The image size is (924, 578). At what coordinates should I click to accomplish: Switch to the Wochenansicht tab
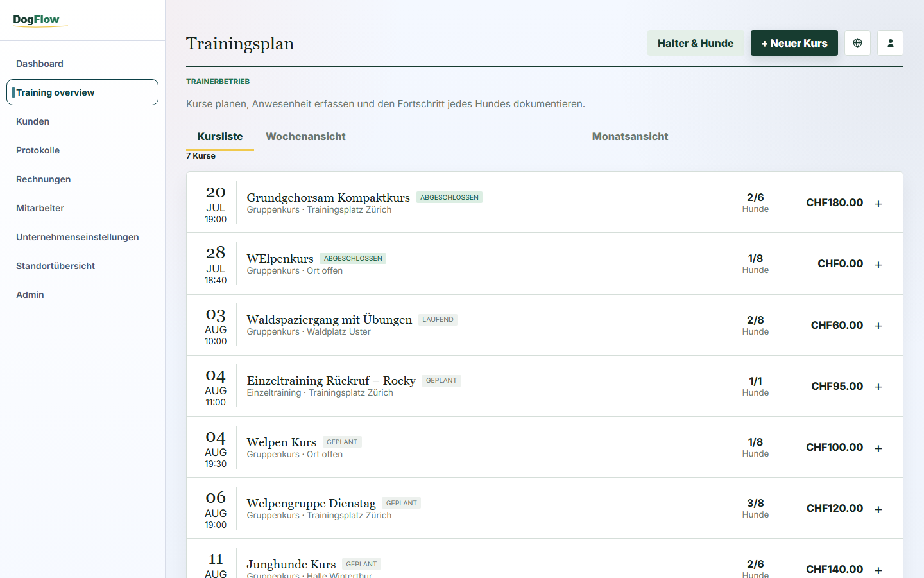[305, 136]
